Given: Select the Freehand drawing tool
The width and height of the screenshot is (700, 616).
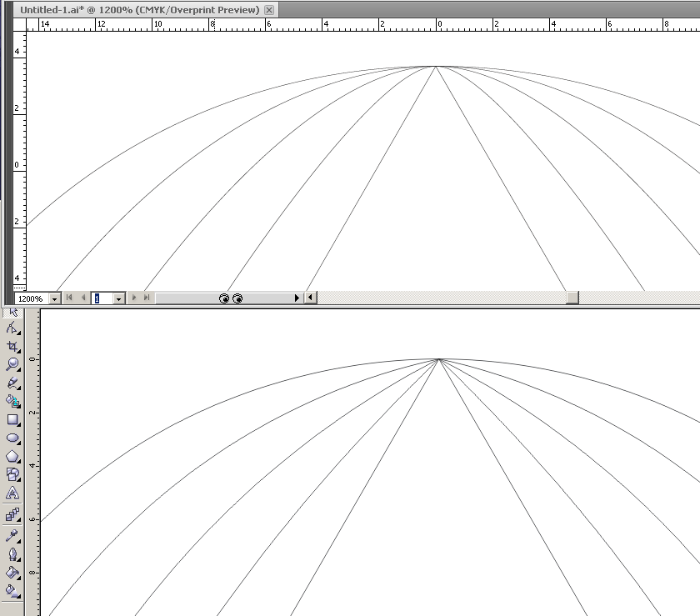Looking at the screenshot, I should click(x=12, y=383).
